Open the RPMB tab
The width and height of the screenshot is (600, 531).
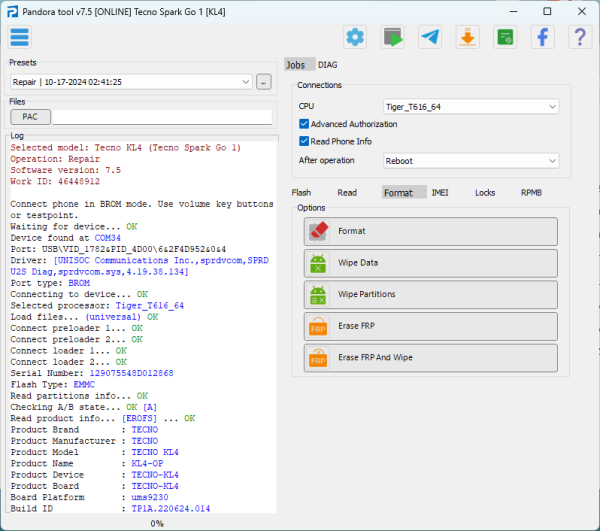coord(532,192)
